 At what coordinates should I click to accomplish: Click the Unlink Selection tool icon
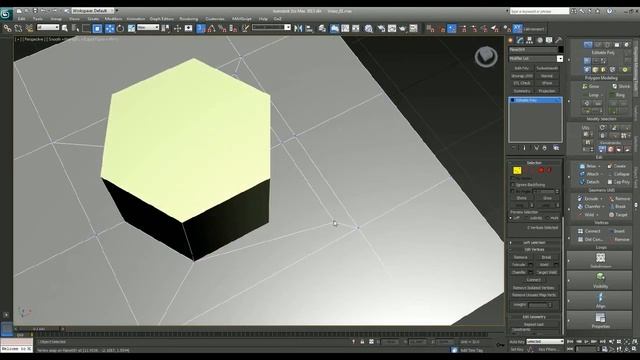(18, 28)
